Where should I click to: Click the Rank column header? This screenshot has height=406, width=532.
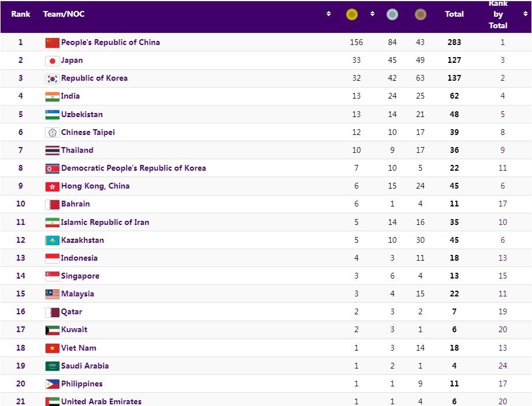click(21, 14)
